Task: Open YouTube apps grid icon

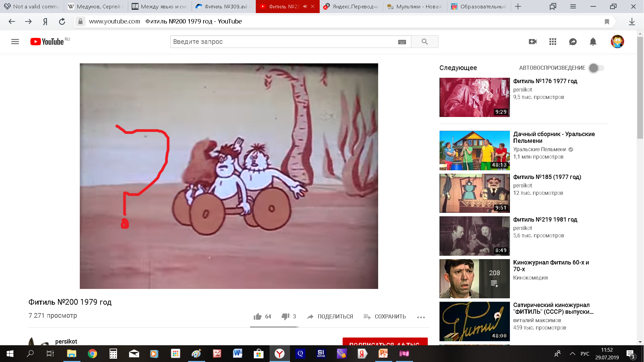Action: pos(552,42)
